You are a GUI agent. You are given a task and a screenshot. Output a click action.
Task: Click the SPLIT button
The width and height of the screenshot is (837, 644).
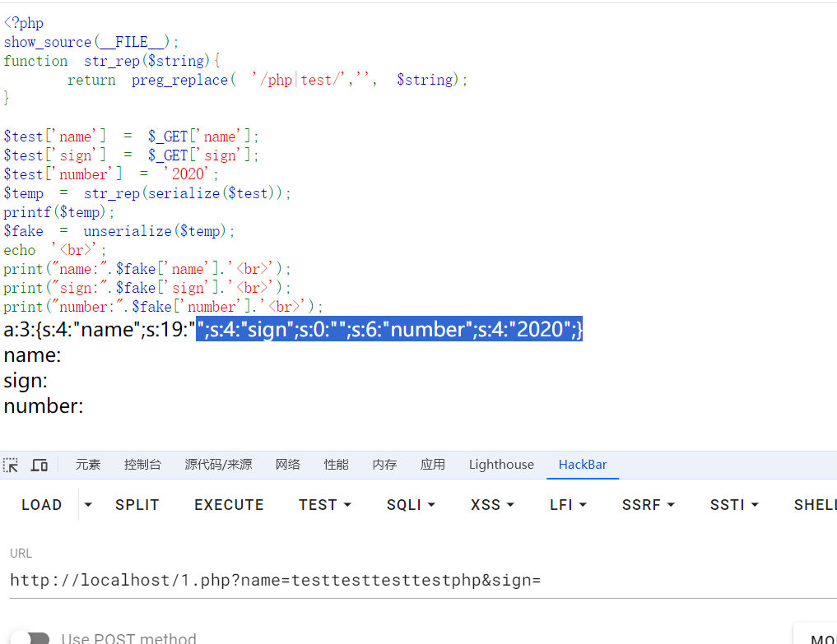pos(137,505)
